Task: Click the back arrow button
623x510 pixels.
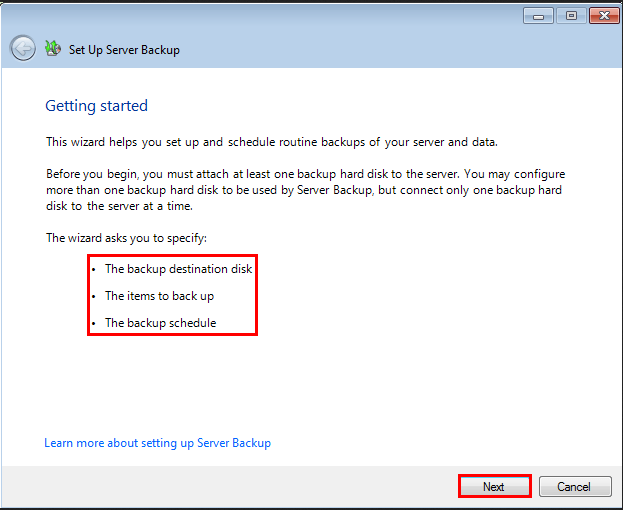Action: pos(22,48)
